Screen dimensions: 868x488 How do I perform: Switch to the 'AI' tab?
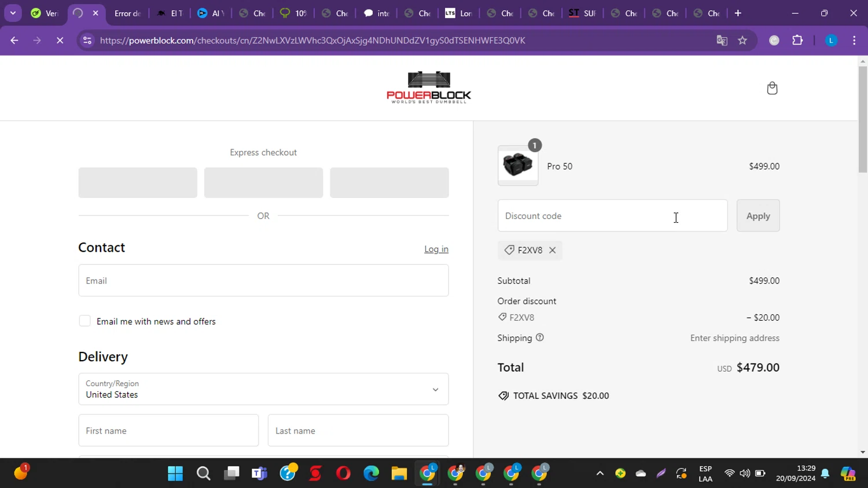[211, 13]
